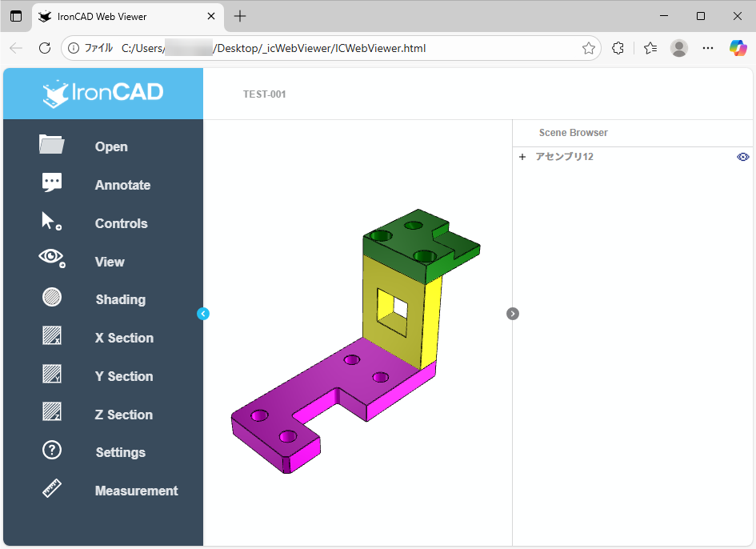Activate the Z Section icon
This screenshot has height=549, width=756.
coord(52,413)
